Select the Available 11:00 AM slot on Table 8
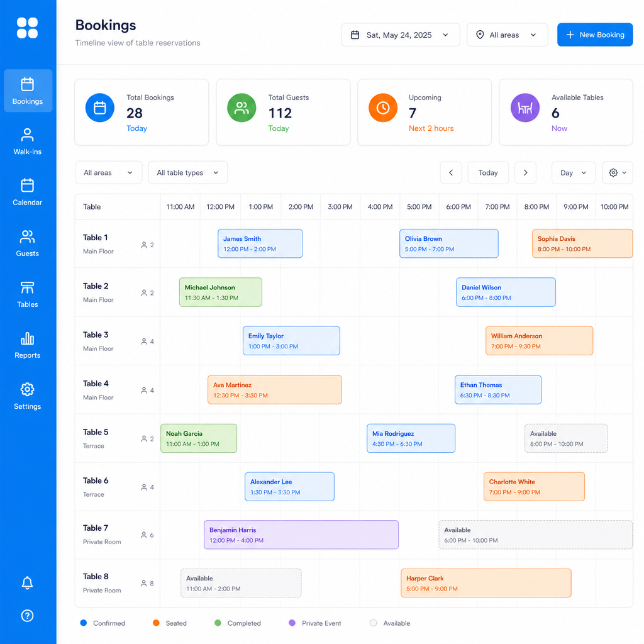Screen dimensions: 644x644 click(241, 583)
